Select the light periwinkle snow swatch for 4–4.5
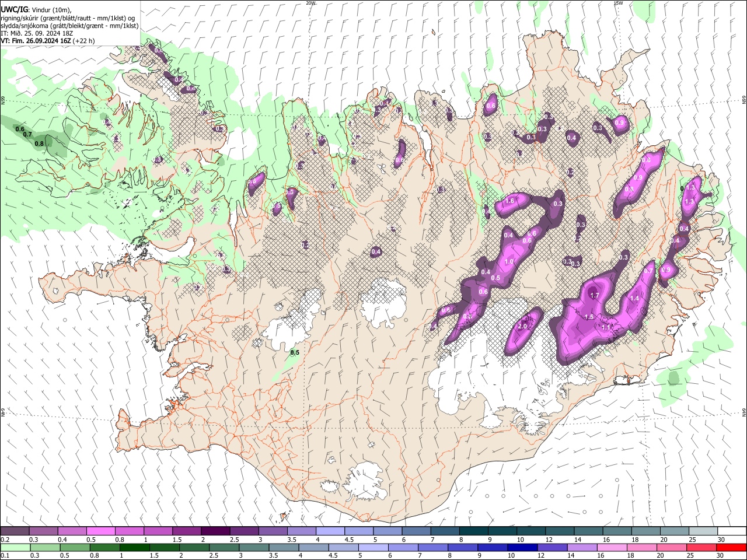This screenshot has width=747, height=560. [x=330, y=531]
